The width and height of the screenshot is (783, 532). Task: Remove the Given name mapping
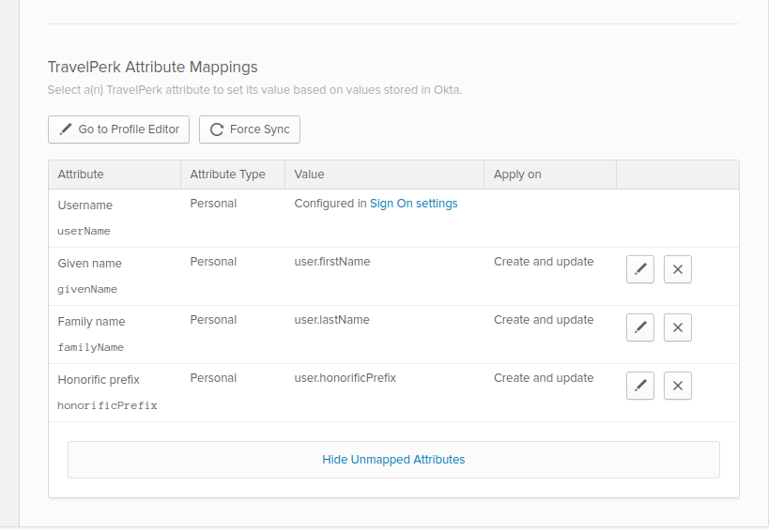coord(678,269)
